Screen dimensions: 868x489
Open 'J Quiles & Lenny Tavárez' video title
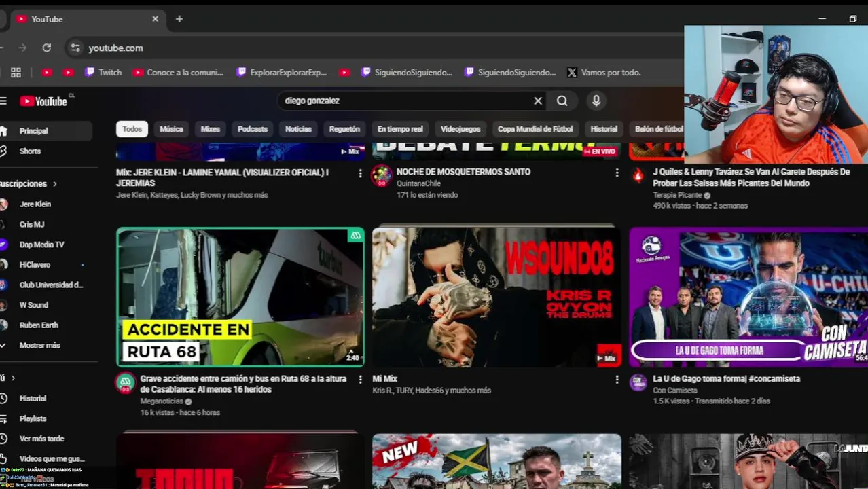(x=751, y=177)
